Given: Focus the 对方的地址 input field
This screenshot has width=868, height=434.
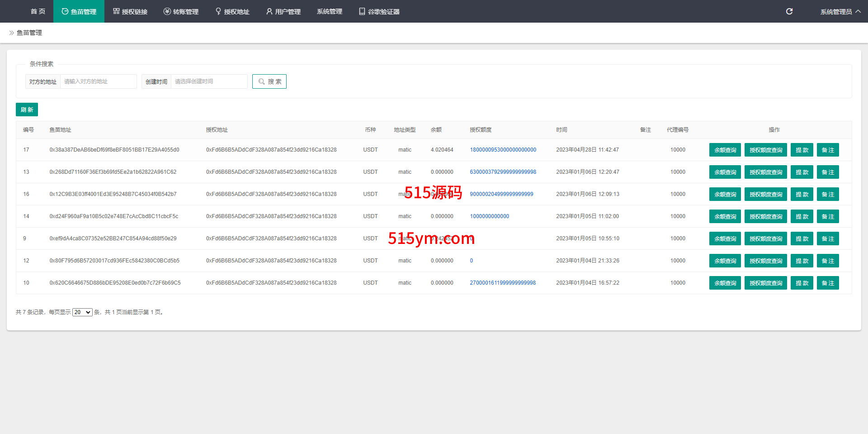Looking at the screenshot, I should [x=98, y=81].
